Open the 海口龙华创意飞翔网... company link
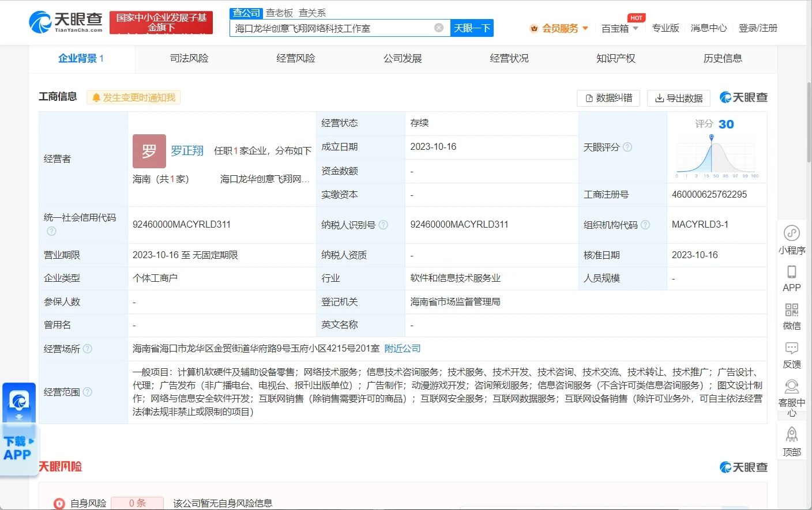Viewport: 812px width, 510px height. [265, 179]
